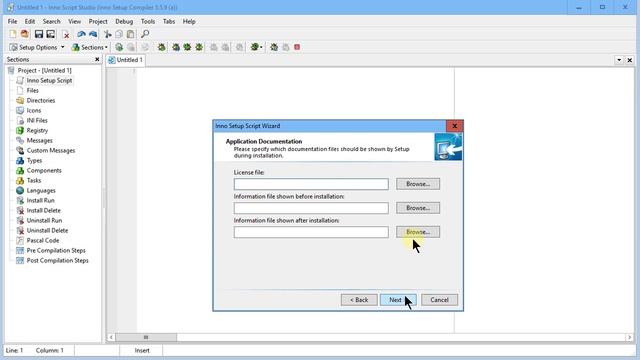
Task: Select Pascal Code section
Action: (x=43, y=240)
